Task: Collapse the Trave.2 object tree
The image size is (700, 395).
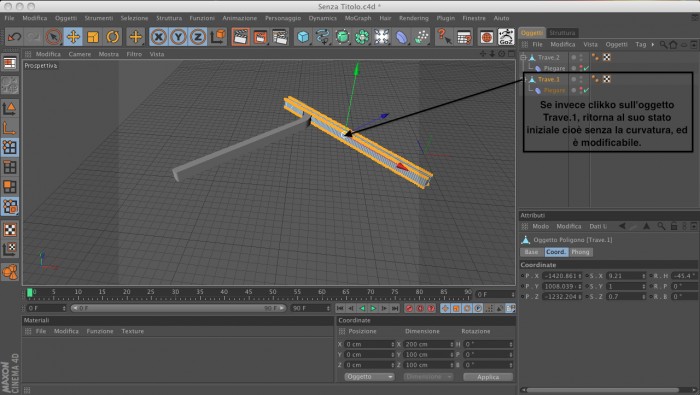Action: point(523,57)
